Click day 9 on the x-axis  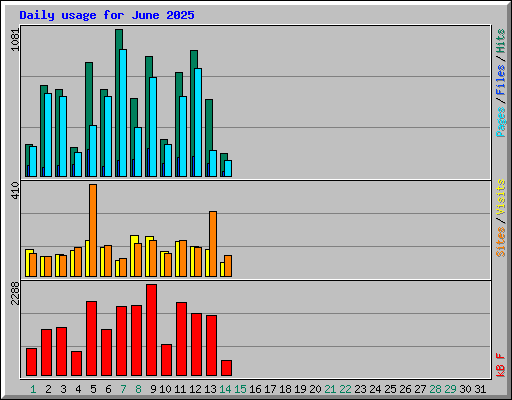153,389
